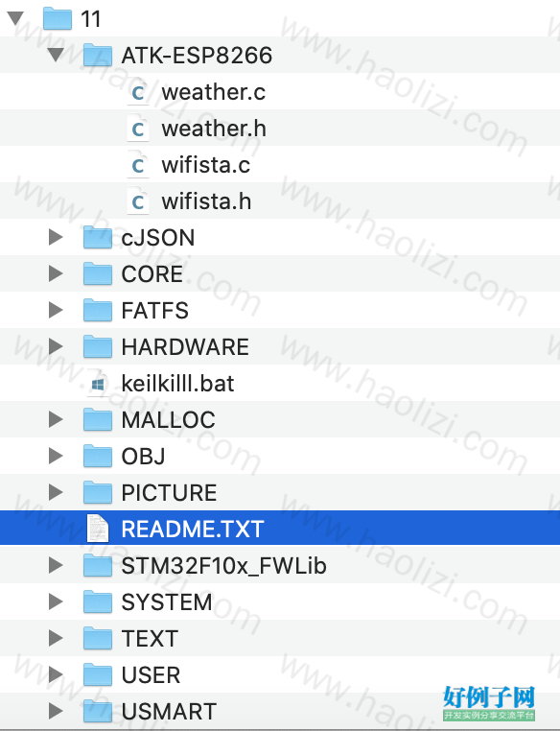Click the HARDWARE folder icon

(x=98, y=346)
